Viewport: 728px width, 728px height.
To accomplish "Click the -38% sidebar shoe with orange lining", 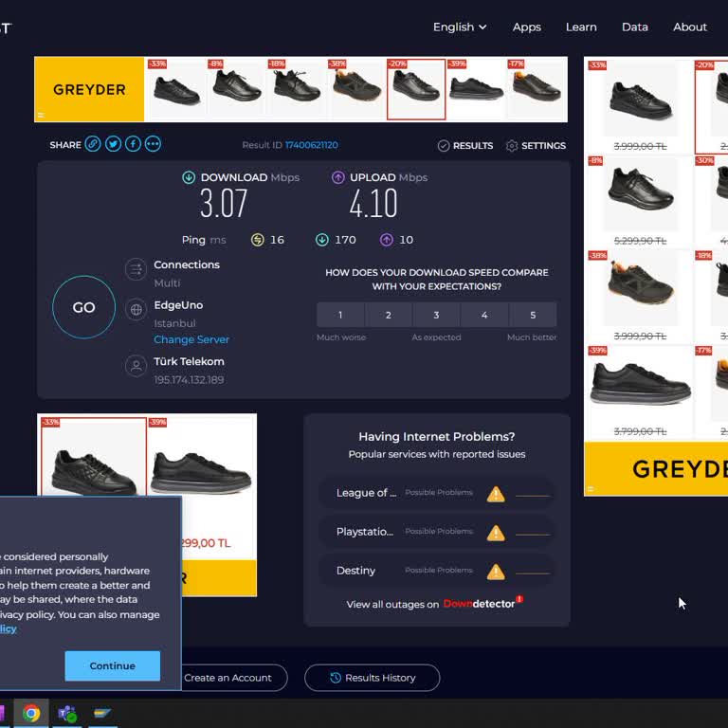I will coord(640,295).
